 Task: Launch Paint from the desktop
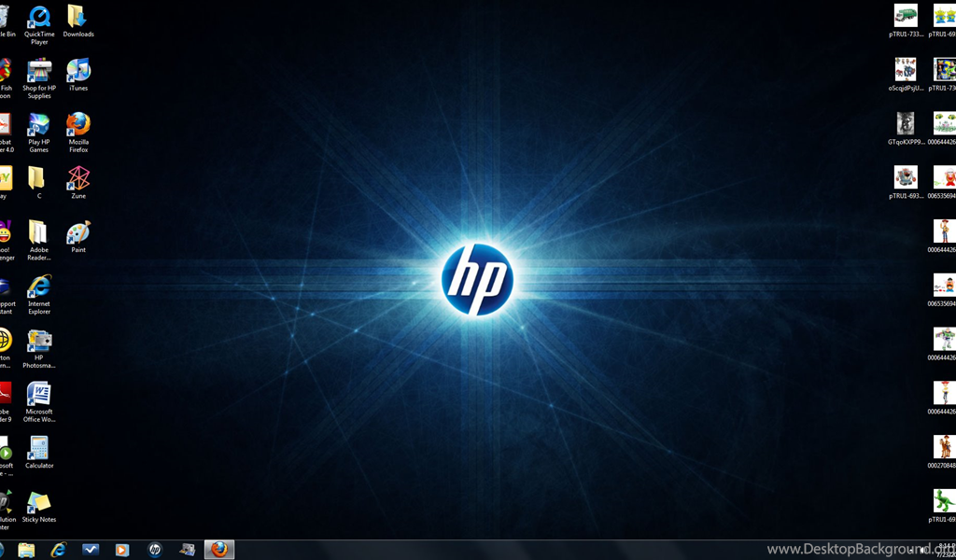click(x=78, y=236)
